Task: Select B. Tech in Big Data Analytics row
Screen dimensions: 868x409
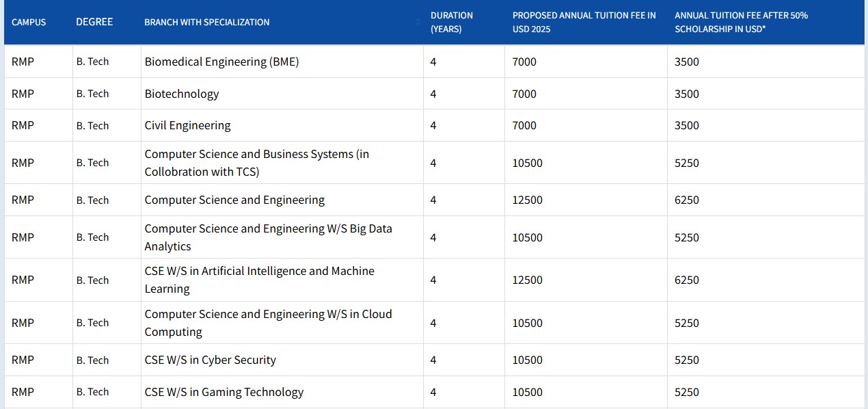Action: pyautogui.click(x=92, y=237)
